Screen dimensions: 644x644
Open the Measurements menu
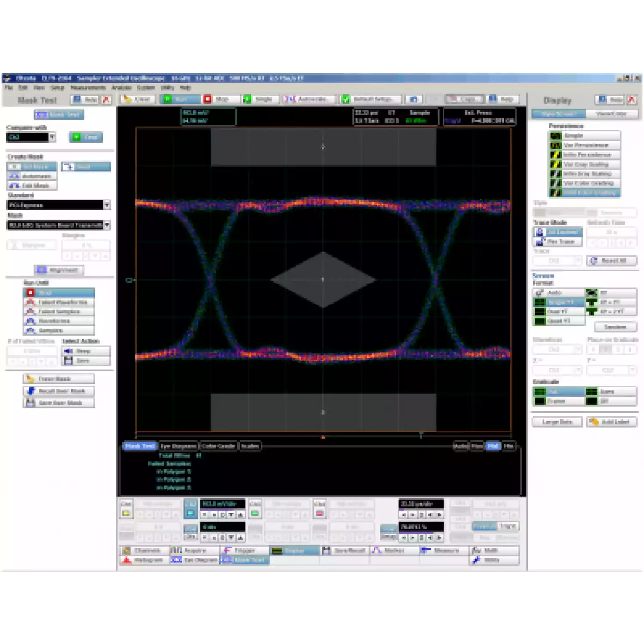pyautogui.click(x=88, y=88)
